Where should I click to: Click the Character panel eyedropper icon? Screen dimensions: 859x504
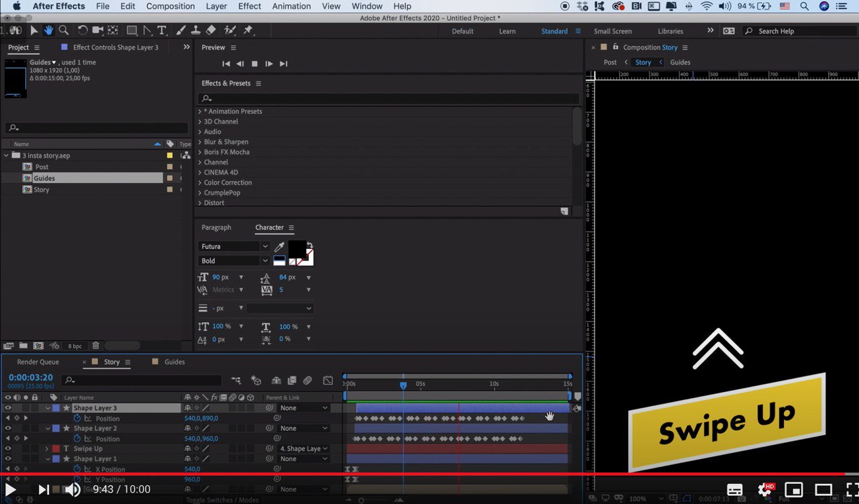(280, 247)
